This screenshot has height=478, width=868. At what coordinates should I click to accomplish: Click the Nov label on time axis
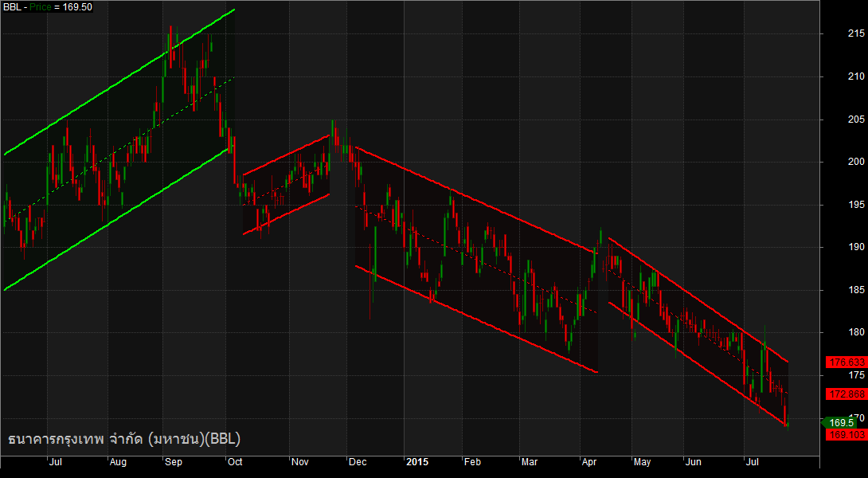tap(300, 462)
